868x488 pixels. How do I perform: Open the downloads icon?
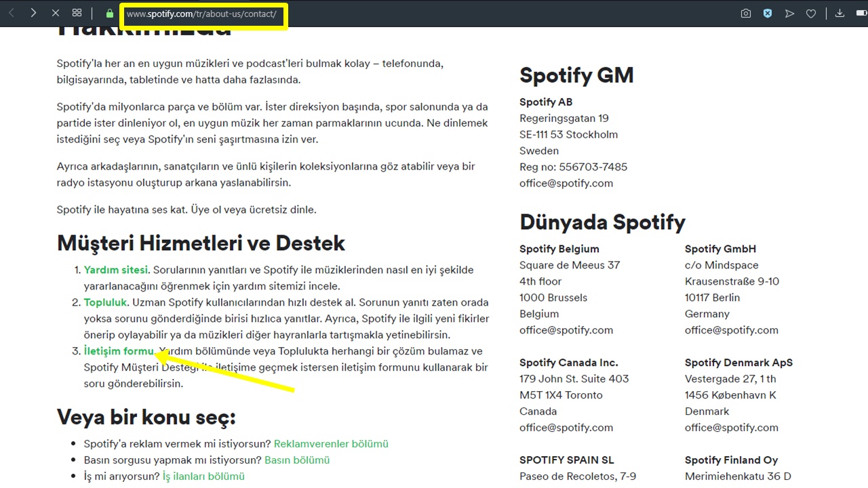pos(840,13)
